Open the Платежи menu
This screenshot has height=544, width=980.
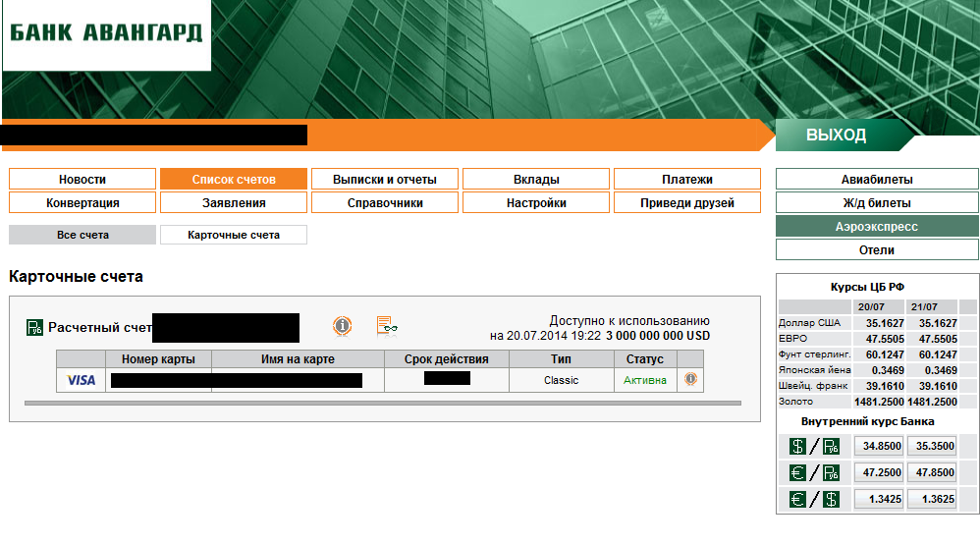pyautogui.click(x=687, y=179)
